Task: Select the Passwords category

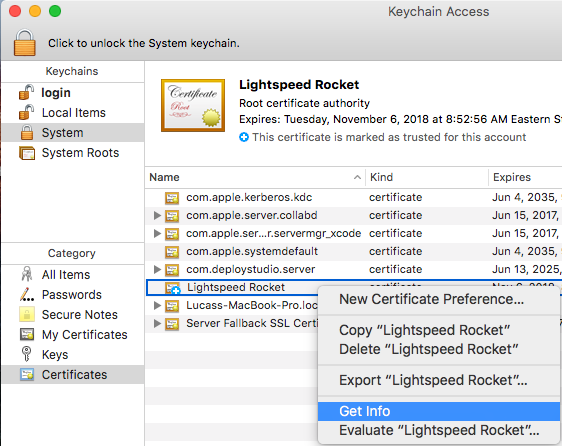Action: click(x=73, y=294)
